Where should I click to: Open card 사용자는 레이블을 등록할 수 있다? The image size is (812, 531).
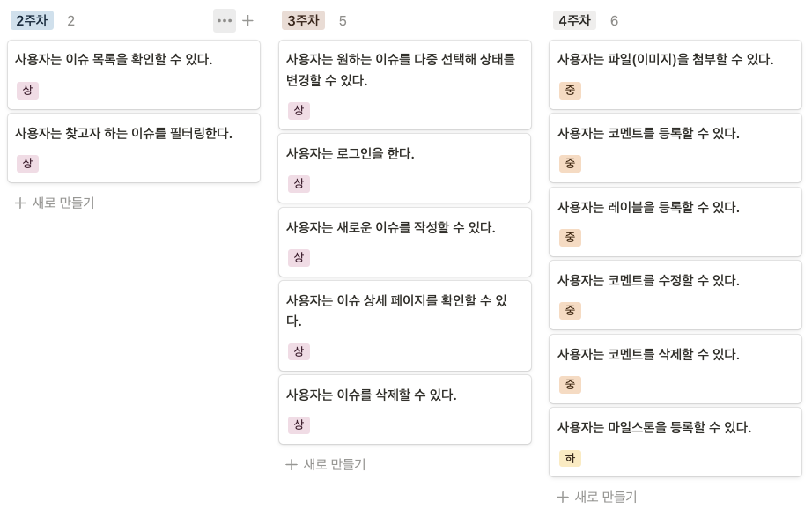click(x=675, y=222)
